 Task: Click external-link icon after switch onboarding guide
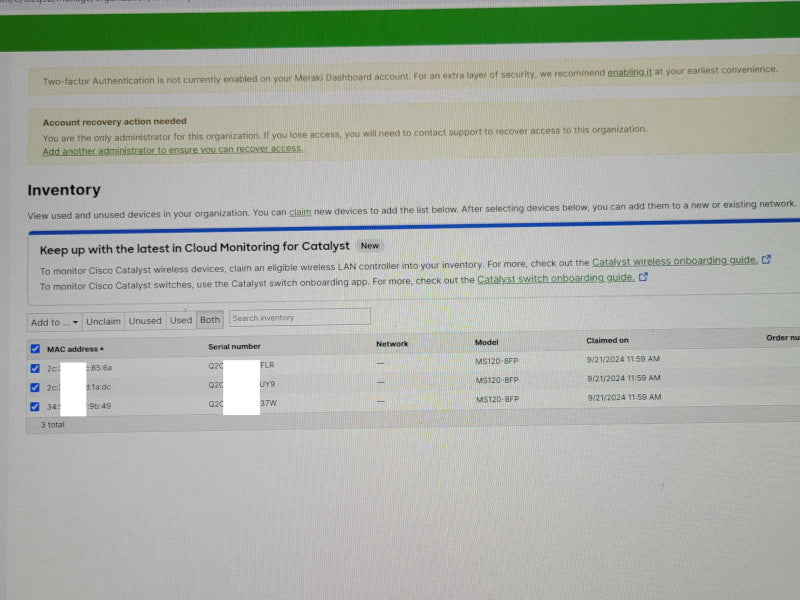[643, 277]
